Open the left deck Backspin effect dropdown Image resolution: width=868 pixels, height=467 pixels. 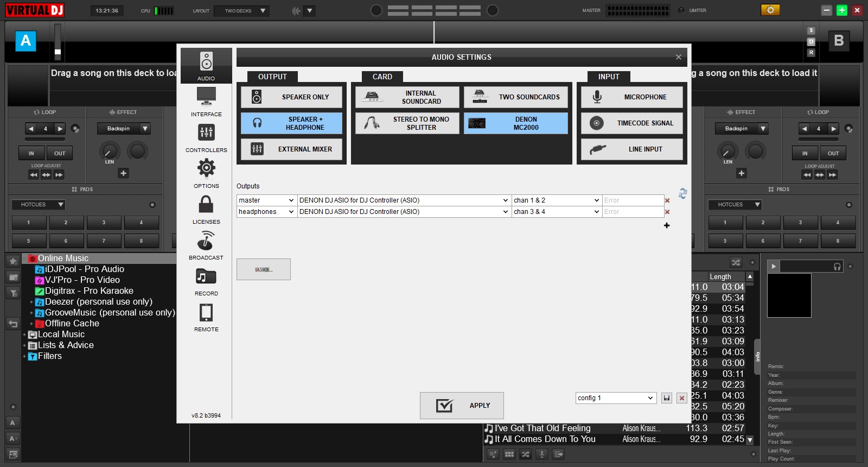[x=124, y=129]
